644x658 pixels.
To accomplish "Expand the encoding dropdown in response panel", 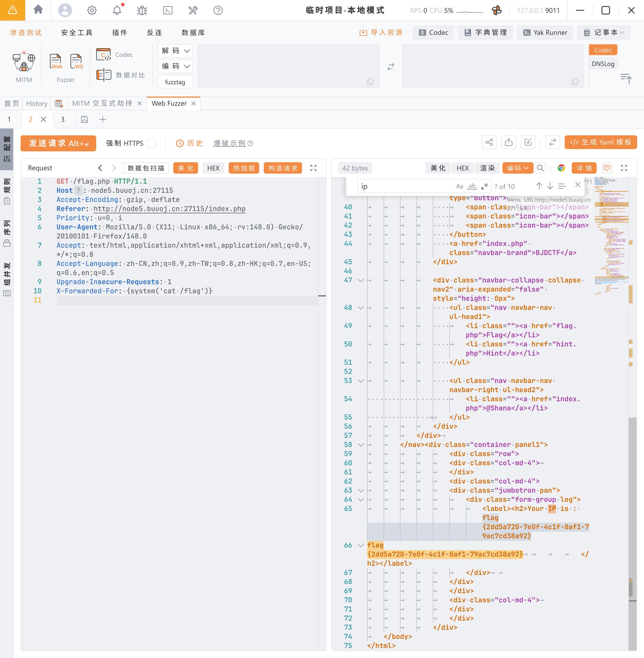I will coord(517,168).
